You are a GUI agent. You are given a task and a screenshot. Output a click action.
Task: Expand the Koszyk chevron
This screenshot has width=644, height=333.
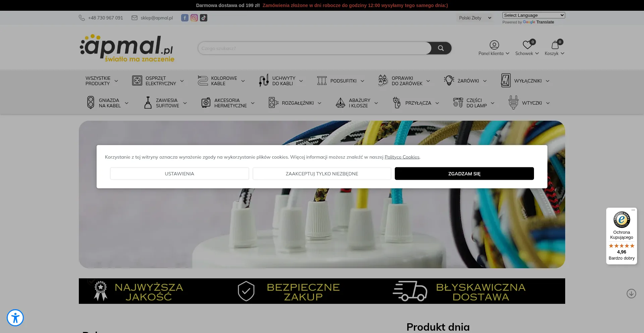(x=562, y=53)
